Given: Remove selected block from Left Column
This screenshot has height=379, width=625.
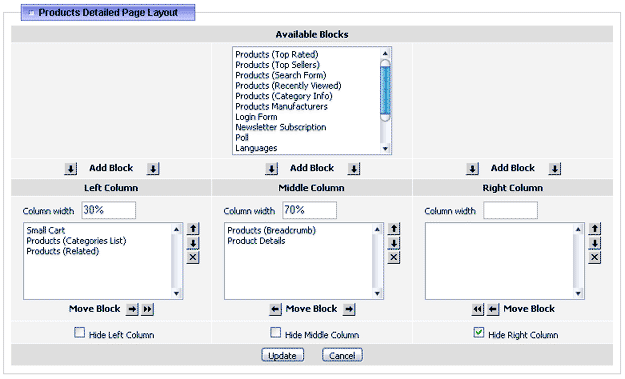Looking at the screenshot, I should (x=193, y=257).
